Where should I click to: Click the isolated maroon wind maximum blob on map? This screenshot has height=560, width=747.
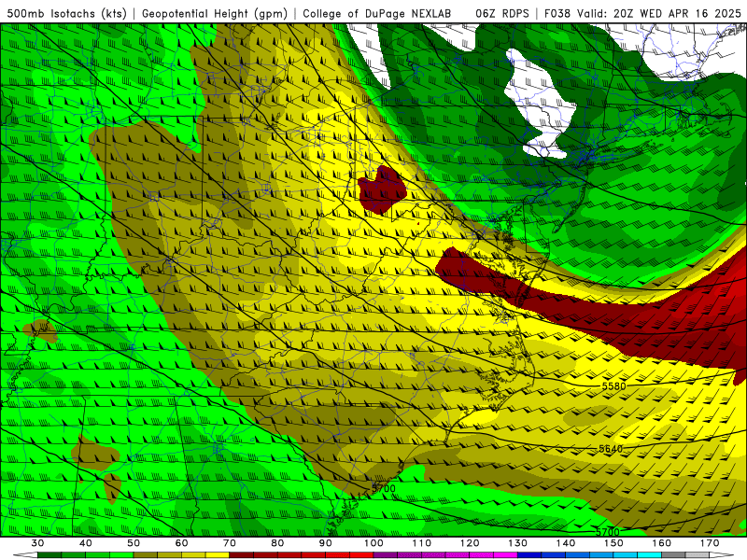[x=382, y=190]
